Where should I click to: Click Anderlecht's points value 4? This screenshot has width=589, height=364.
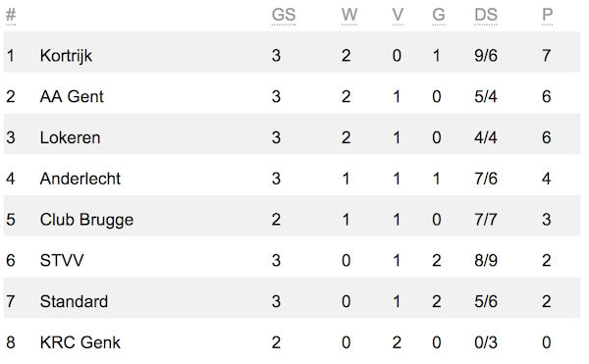point(547,179)
